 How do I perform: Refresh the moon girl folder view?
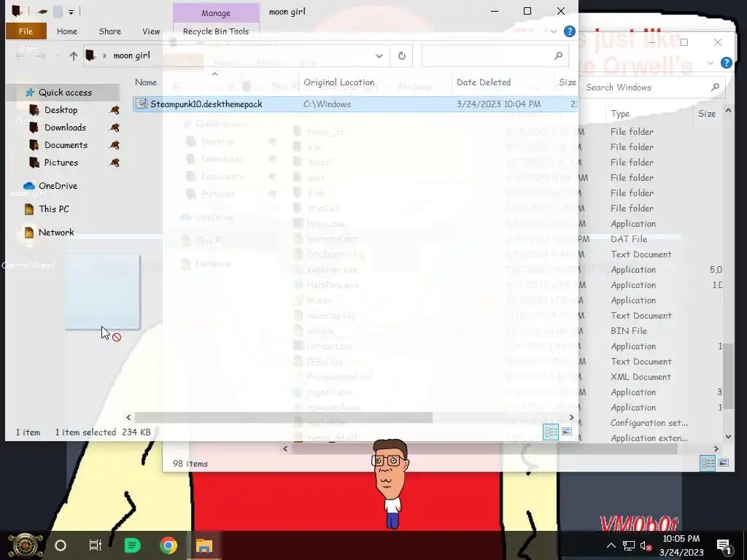click(402, 56)
